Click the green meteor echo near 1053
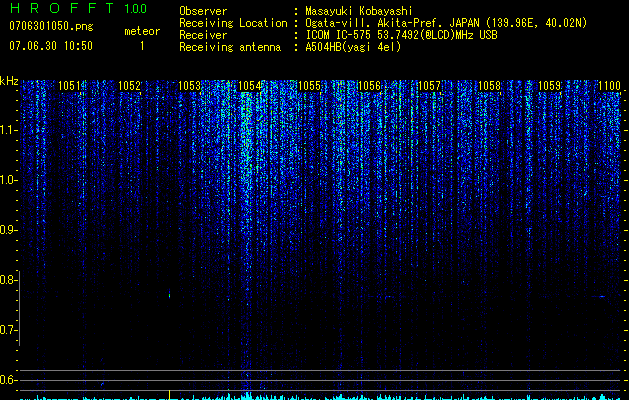The width and height of the screenshot is (629, 400). (169, 294)
